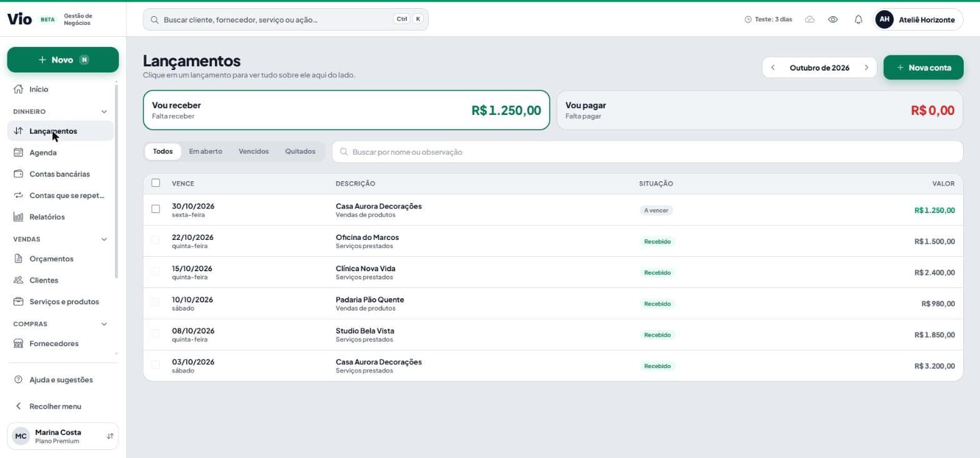
Task: Go to previous month arrow
Action: (x=773, y=67)
